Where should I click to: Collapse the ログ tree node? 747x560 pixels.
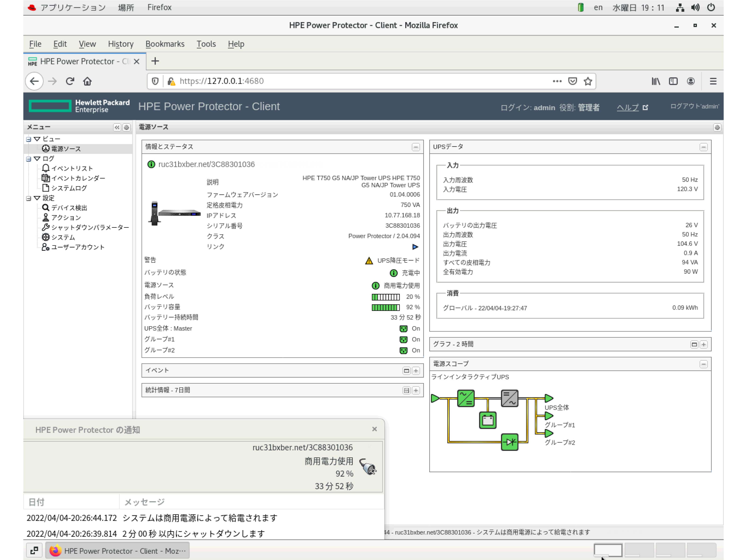pos(29,159)
